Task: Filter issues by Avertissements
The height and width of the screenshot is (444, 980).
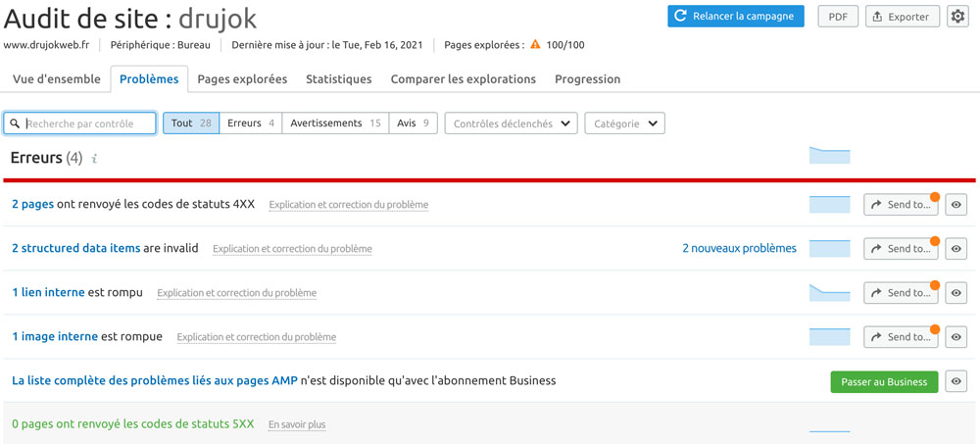Action: (335, 123)
